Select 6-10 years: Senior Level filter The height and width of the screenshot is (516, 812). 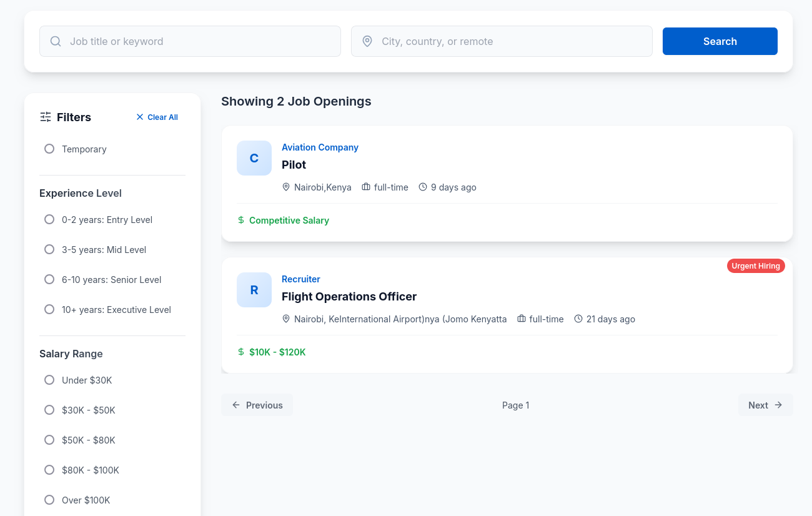pyautogui.click(x=49, y=279)
